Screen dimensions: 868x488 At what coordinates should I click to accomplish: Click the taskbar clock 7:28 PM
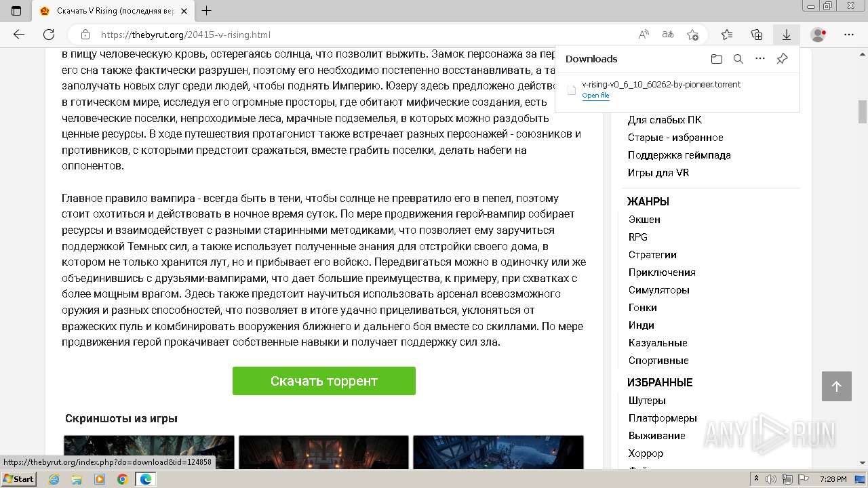(833, 479)
